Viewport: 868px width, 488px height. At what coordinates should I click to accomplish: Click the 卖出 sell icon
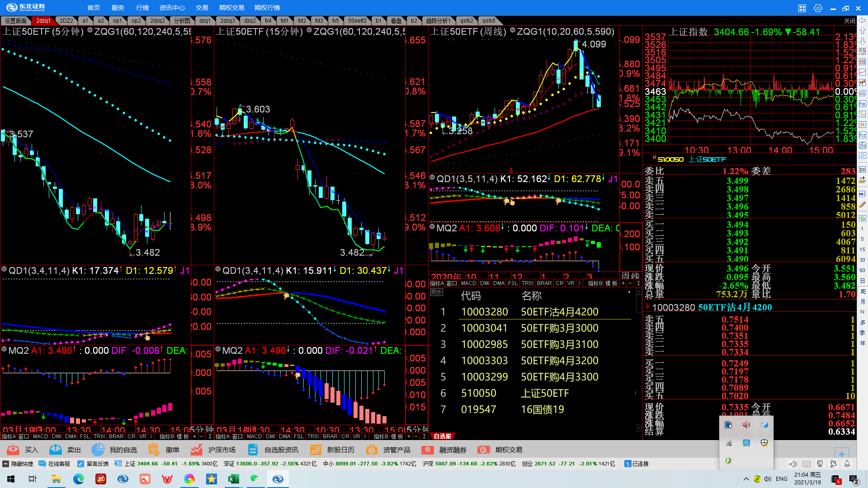point(56,450)
